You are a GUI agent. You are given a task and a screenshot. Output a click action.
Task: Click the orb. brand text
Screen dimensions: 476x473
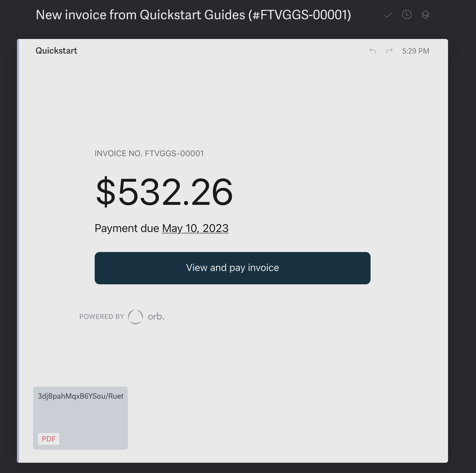point(156,317)
